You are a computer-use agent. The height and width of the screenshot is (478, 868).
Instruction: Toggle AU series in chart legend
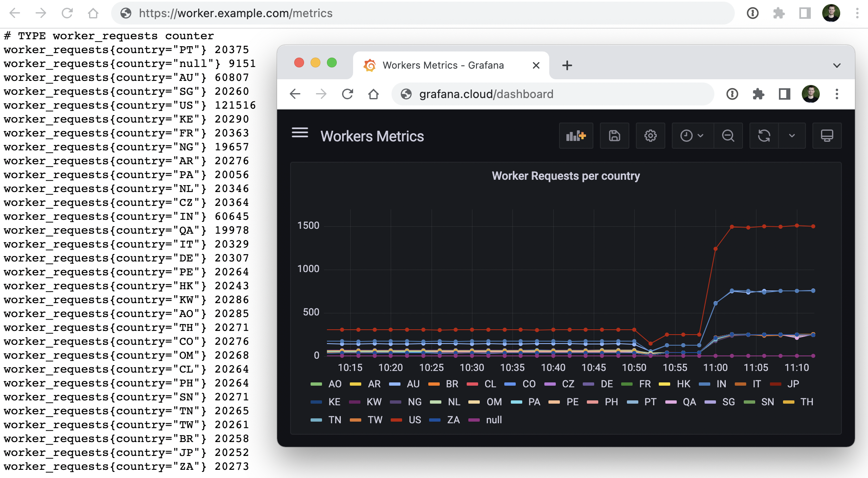(413, 384)
